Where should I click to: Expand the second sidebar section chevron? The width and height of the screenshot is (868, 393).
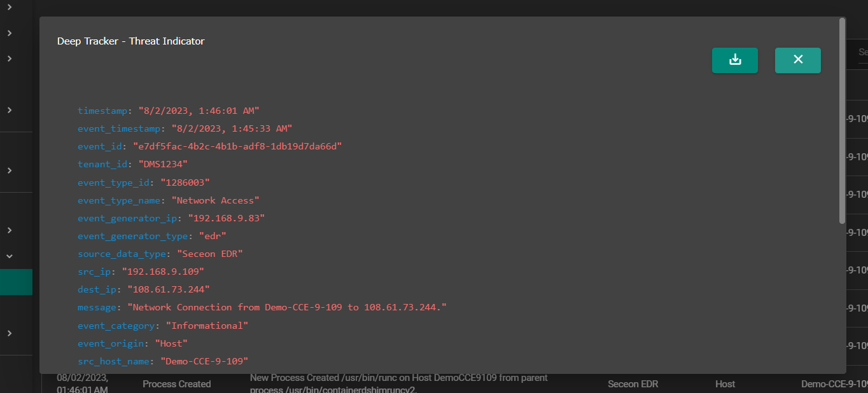[x=8, y=33]
